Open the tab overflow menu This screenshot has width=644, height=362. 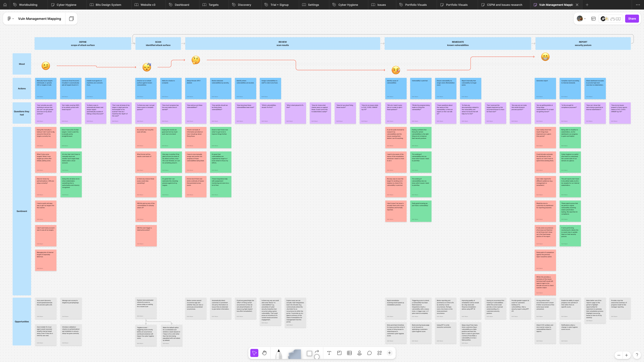point(638,5)
